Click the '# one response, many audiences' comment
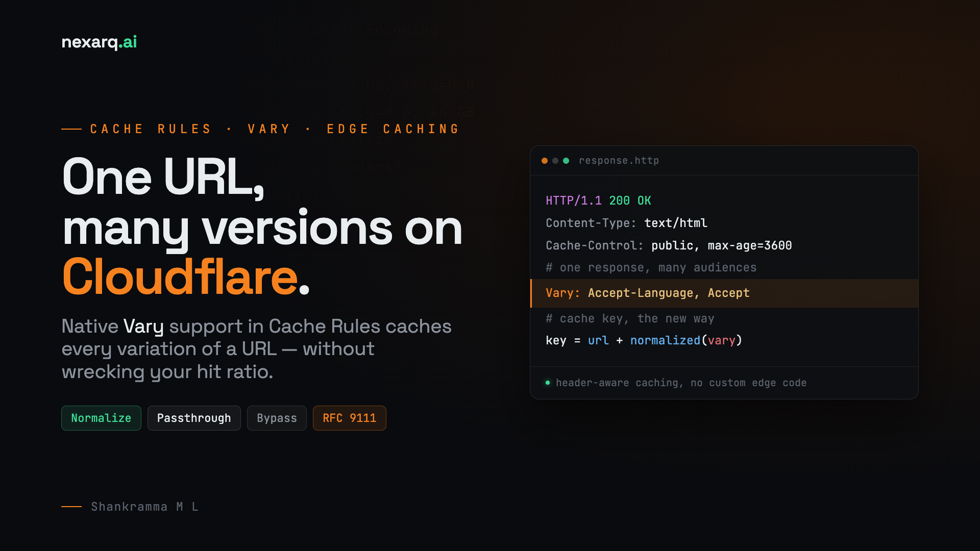This screenshot has width=980, height=551. pyautogui.click(x=651, y=267)
